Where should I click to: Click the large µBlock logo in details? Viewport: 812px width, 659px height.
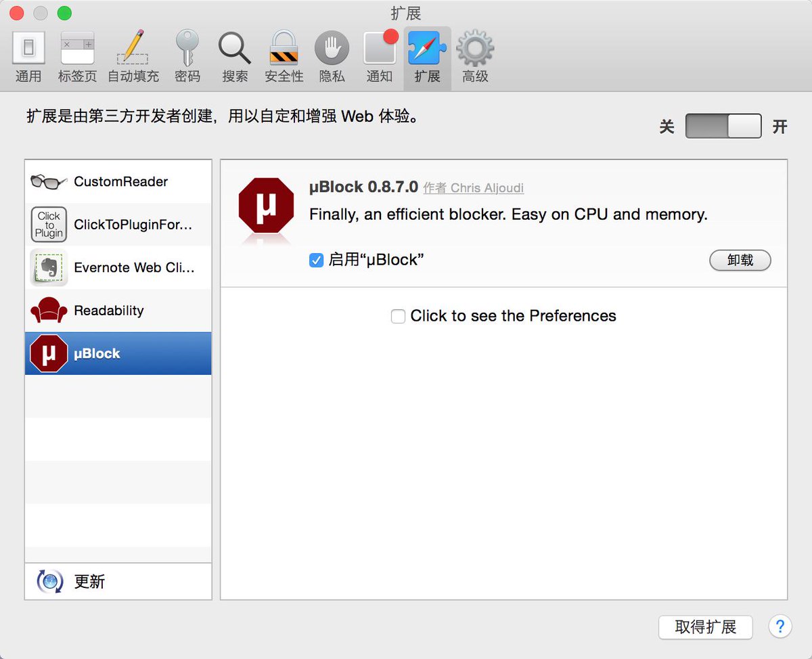(x=267, y=206)
